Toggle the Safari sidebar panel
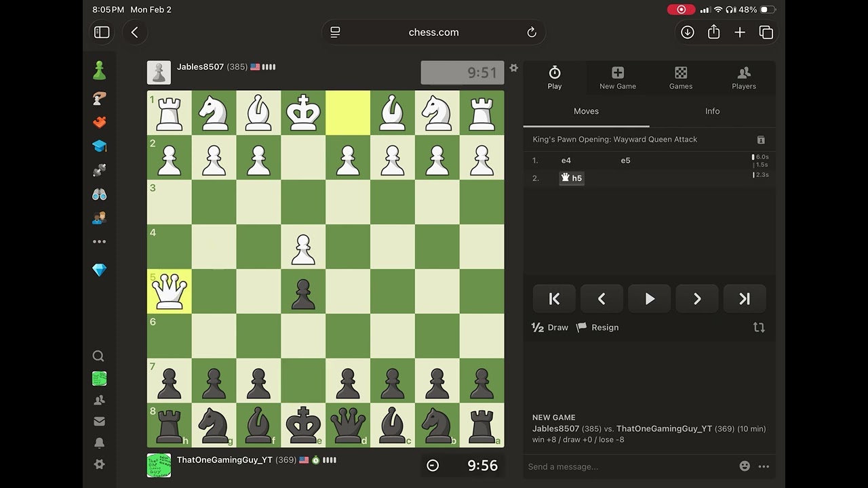The height and width of the screenshot is (488, 868). coord(102,32)
